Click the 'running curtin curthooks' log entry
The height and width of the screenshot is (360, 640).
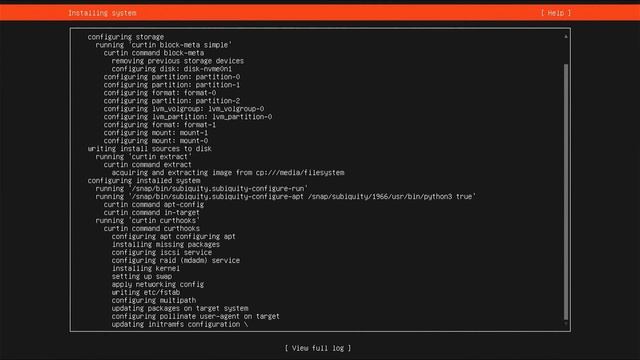148,220
